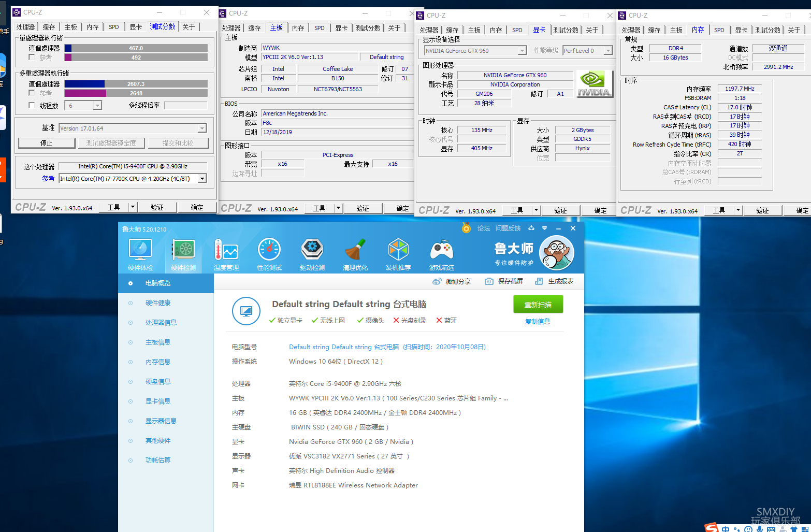Enable the 线程数 checkbox in CPU-Z benchmark
This screenshot has width=811, height=532.
[32, 105]
